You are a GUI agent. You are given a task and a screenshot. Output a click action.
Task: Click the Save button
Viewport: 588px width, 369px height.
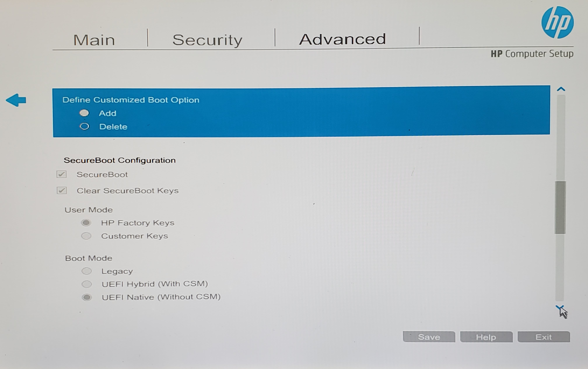point(429,337)
